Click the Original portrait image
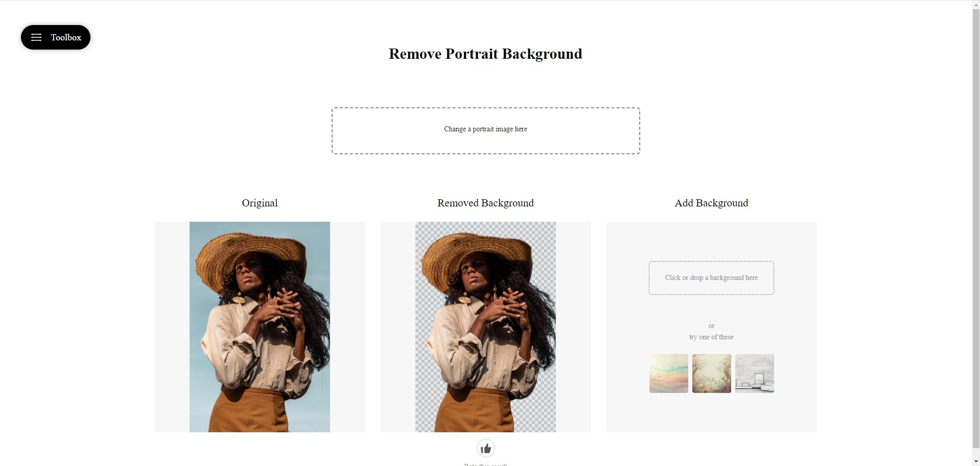 pos(260,327)
